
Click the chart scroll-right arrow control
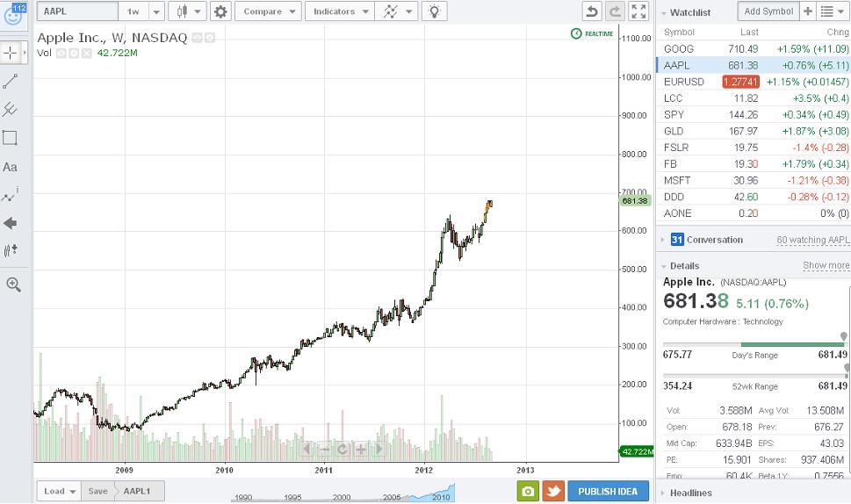(x=379, y=449)
